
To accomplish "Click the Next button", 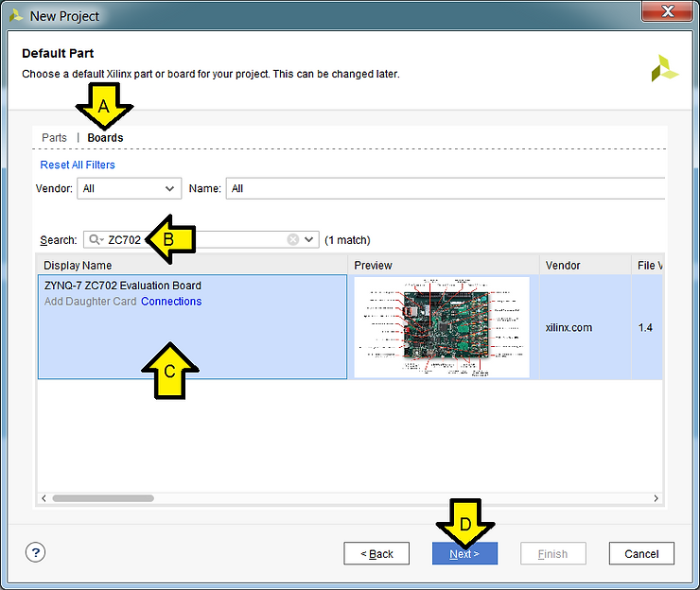I will pos(464,553).
